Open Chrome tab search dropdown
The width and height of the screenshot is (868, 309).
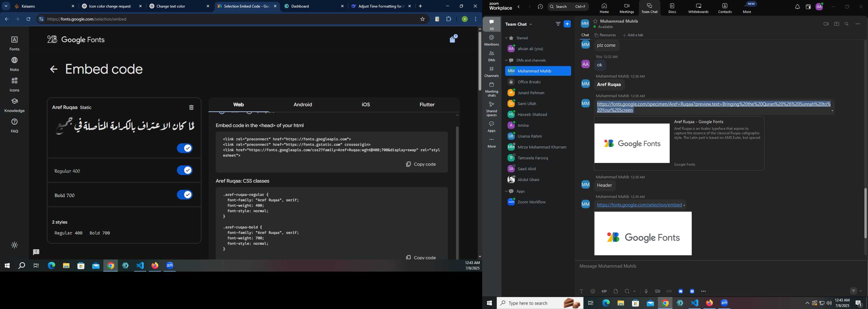pos(6,6)
